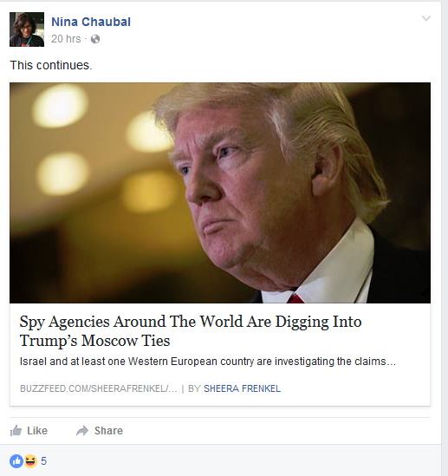
Task: Open author Sheera Frenkel's link
Action: point(242,388)
